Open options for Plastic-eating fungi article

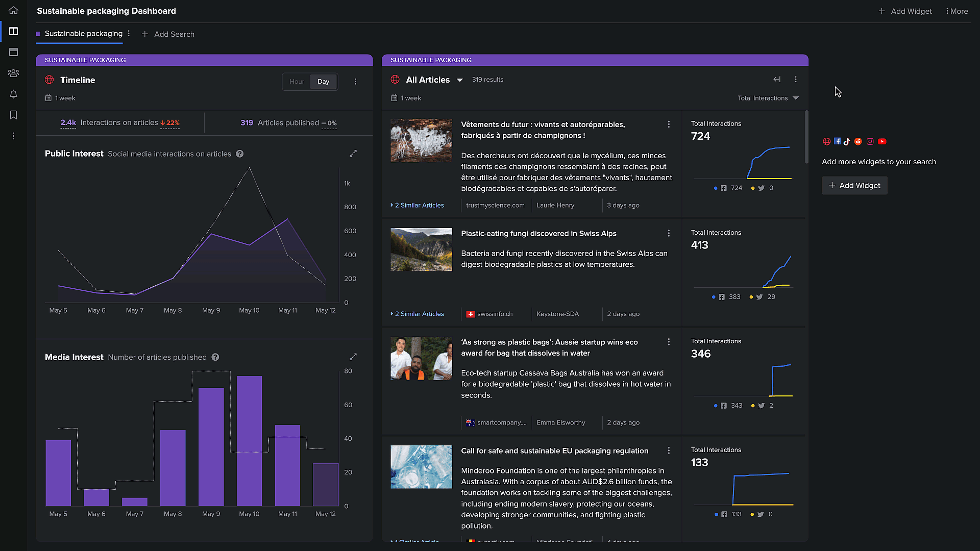[x=669, y=233]
